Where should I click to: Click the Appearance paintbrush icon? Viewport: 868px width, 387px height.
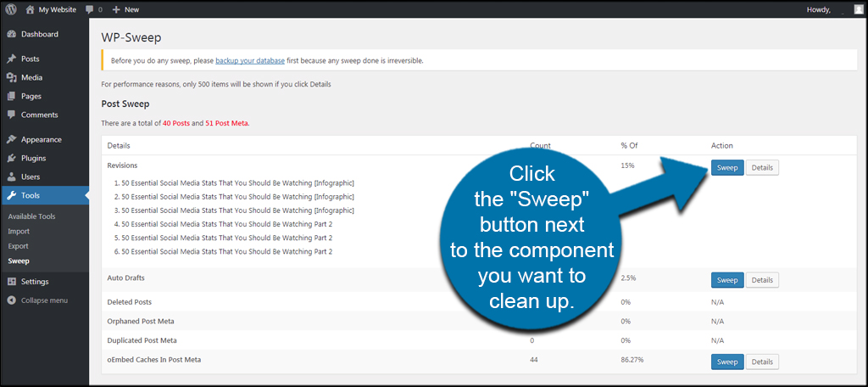pos(11,140)
